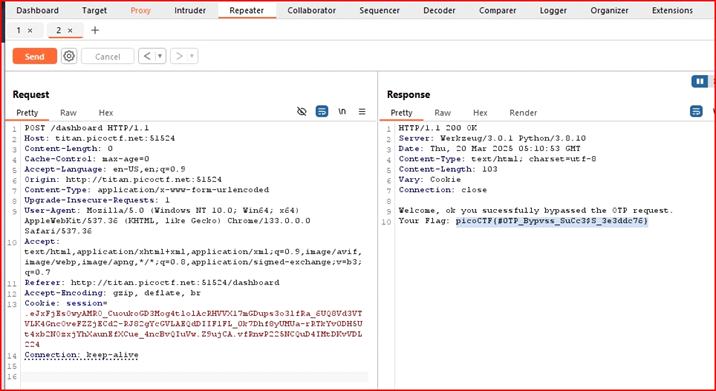Add a new Repeater tab
This screenshot has height=391, width=716.
click(x=95, y=31)
